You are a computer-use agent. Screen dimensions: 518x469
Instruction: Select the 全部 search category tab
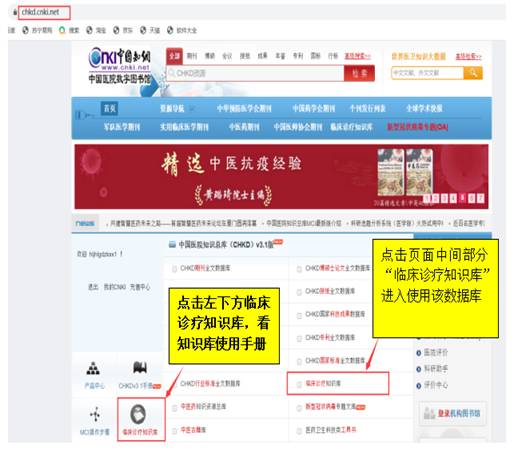pos(174,56)
